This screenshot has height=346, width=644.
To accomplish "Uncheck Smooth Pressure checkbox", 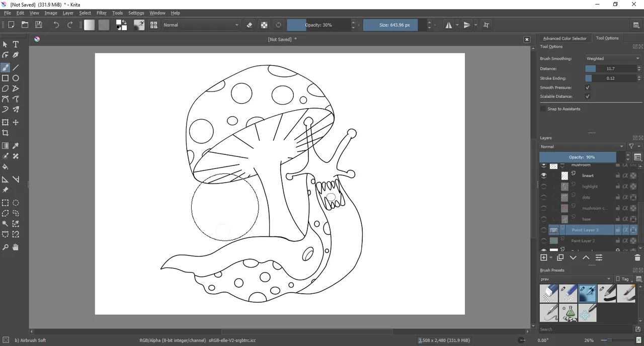I will 587,88.
